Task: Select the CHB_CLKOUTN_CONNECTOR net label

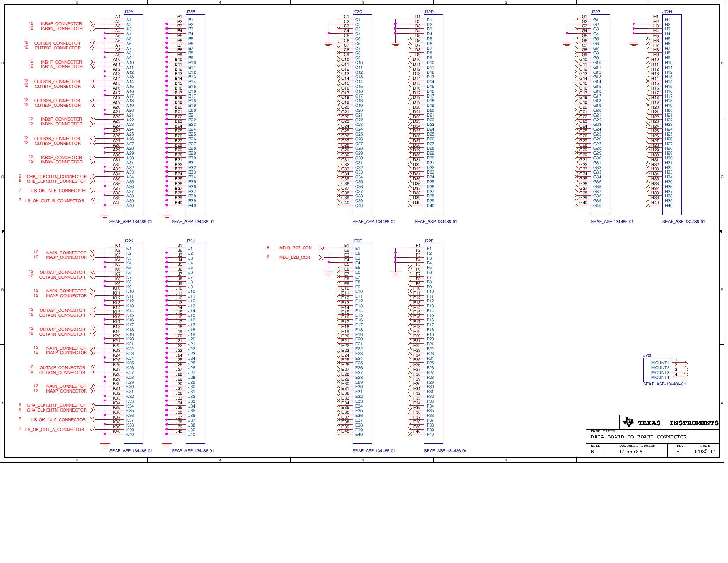Action: pyautogui.click(x=56, y=177)
